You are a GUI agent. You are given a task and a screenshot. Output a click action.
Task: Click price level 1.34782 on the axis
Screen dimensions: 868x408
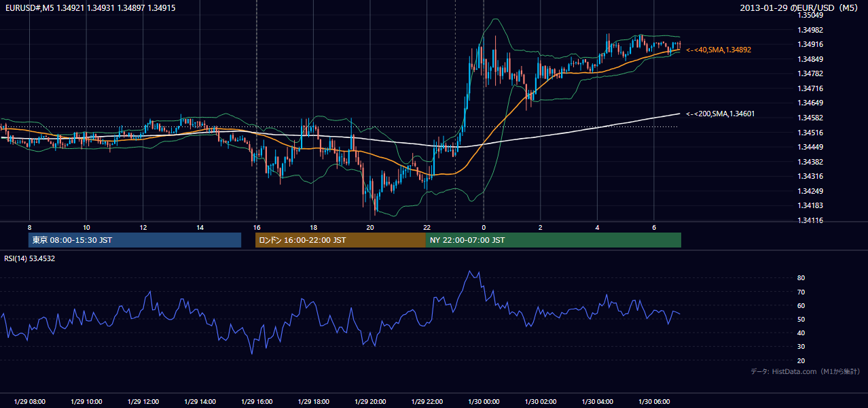[810, 73]
